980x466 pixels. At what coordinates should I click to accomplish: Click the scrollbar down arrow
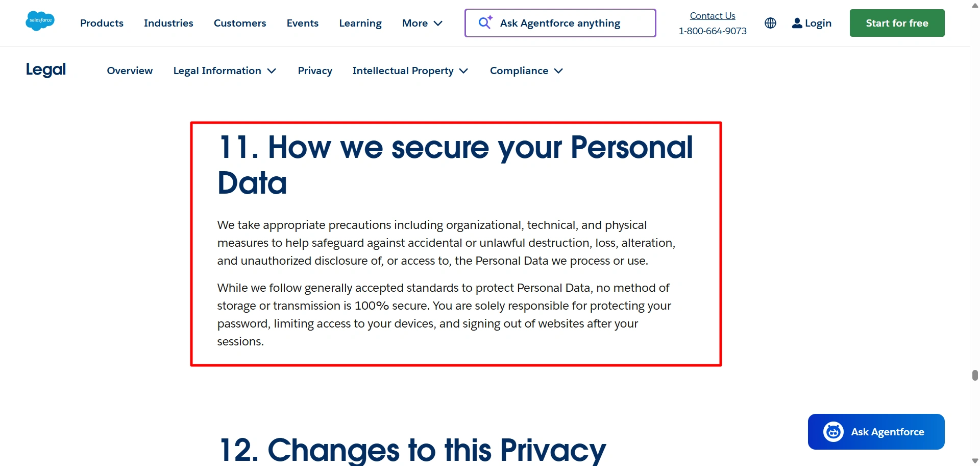click(x=973, y=460)
